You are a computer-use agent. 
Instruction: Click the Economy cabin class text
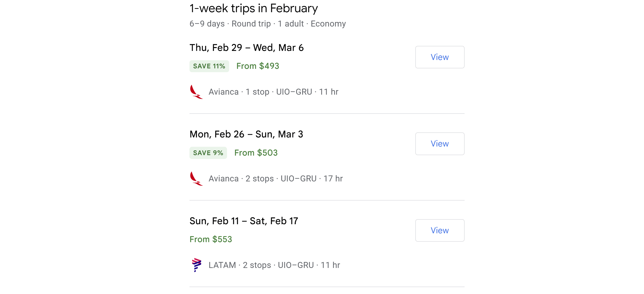point(328,24)
